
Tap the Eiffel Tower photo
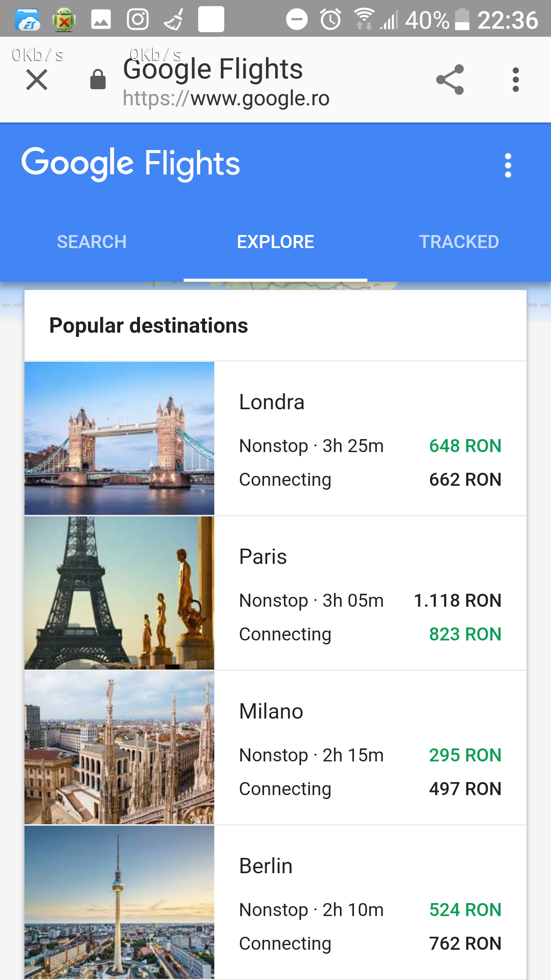click(x=119, y=593)
